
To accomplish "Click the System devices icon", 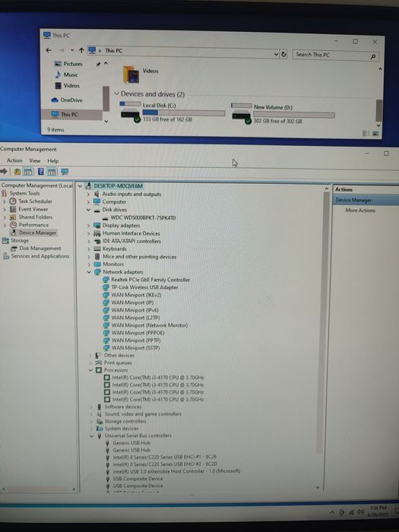I will (100, 428).
